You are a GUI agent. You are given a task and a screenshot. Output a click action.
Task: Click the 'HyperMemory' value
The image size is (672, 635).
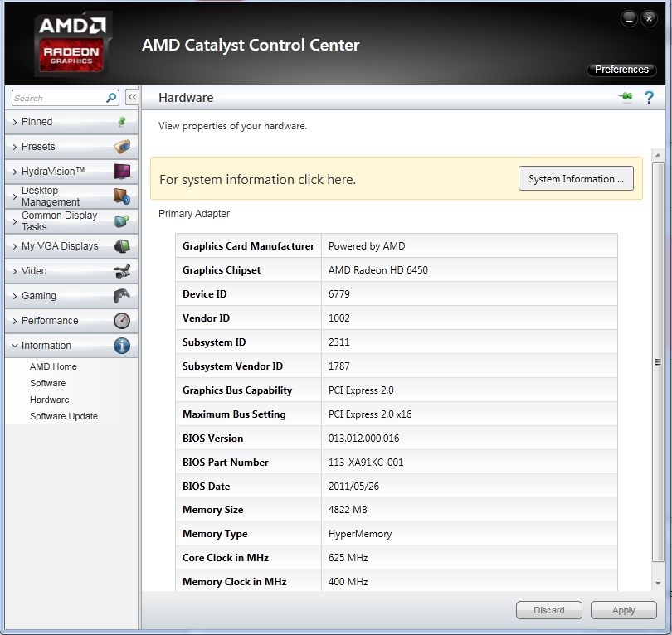(360, 534)
